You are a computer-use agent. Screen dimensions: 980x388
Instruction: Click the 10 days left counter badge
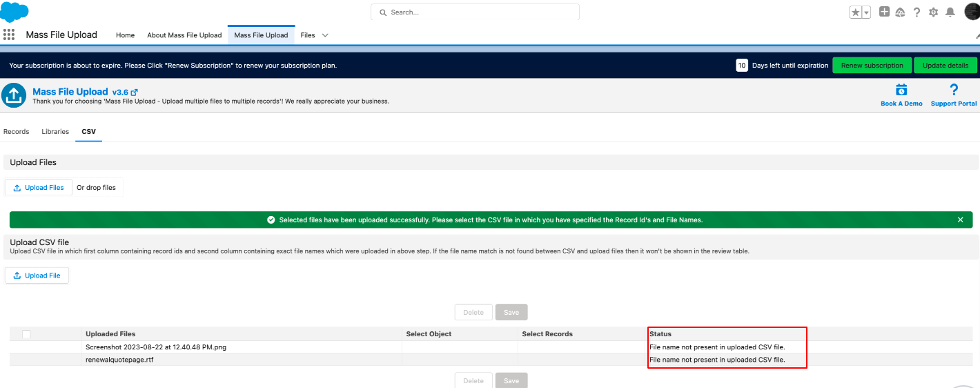coord(742,66)
